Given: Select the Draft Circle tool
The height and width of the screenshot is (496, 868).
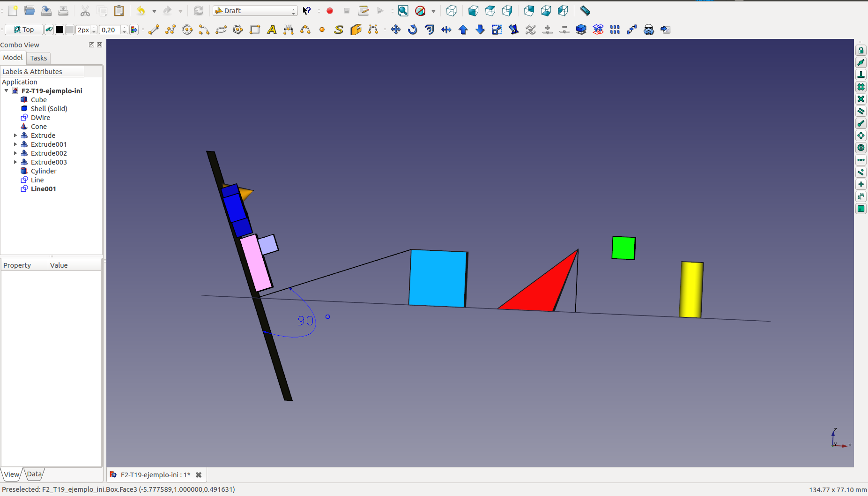Looking at the screenshot, I should 187,30.
